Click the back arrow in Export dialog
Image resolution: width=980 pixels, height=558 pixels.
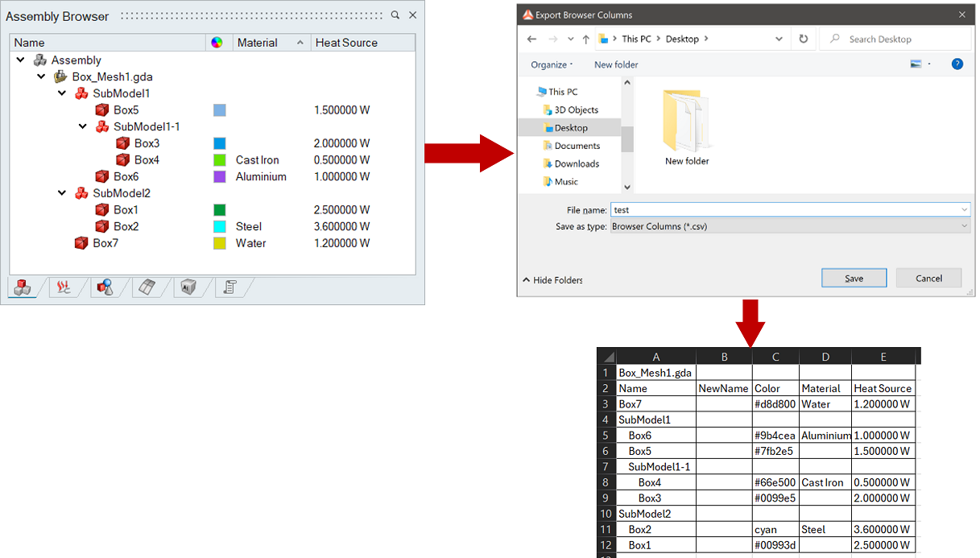coord(531,39)
